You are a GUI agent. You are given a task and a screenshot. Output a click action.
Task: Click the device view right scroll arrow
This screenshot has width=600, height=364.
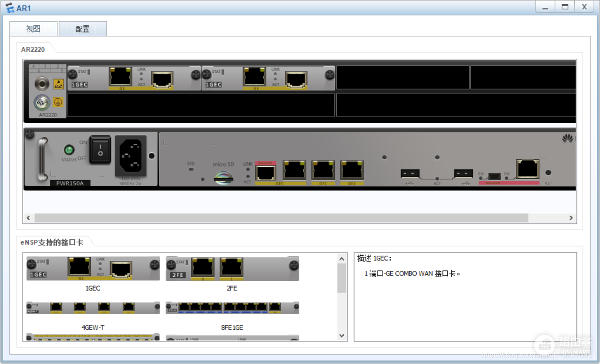[x=571, y=218]
